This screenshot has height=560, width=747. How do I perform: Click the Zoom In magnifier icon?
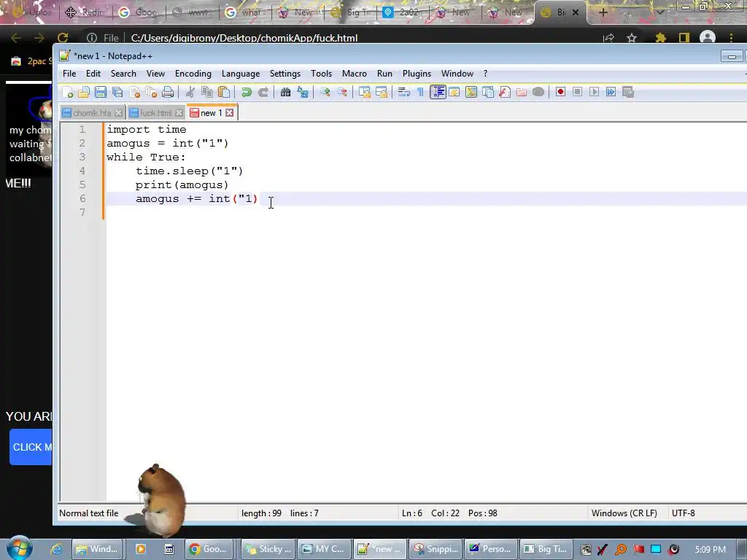click(x=325, y=92)
